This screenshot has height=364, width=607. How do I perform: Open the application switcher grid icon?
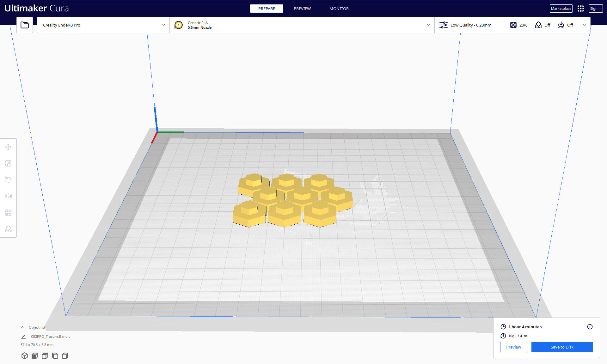click(581, 9)
